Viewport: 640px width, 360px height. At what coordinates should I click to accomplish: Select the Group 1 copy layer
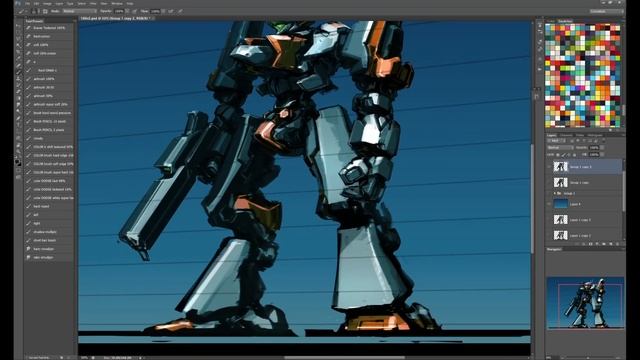(x=584, y=182)
